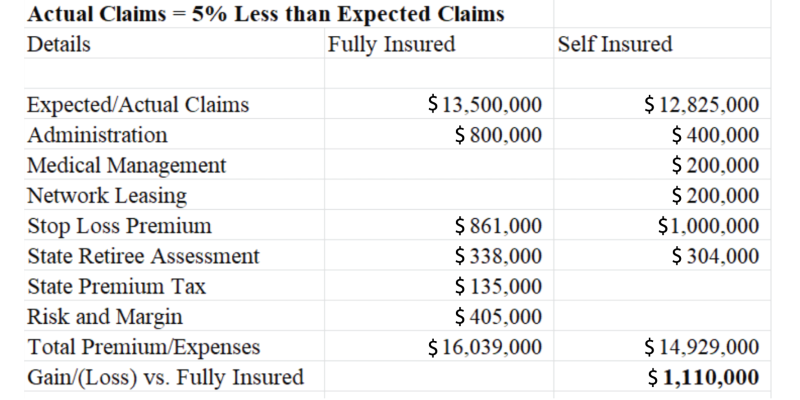Click the 'Administration' row label
800x400 pixels.
(x=97, y=135)
